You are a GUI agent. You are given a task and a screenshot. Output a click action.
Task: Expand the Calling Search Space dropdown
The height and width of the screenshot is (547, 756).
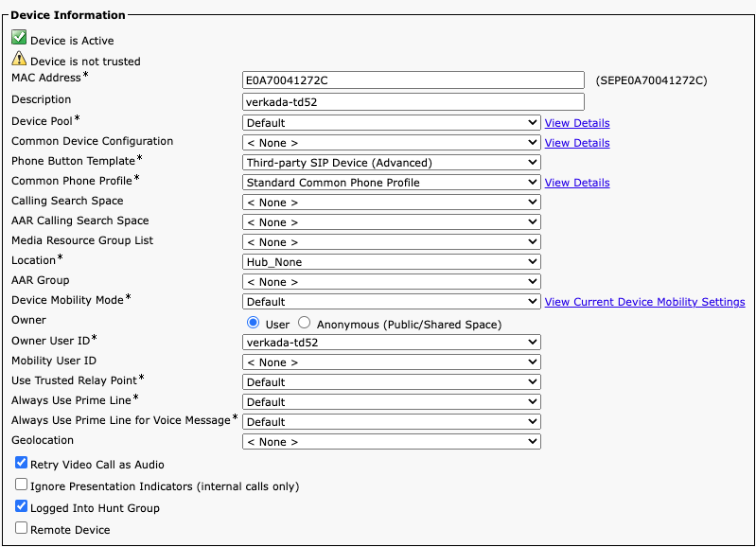tap(391, 203)
